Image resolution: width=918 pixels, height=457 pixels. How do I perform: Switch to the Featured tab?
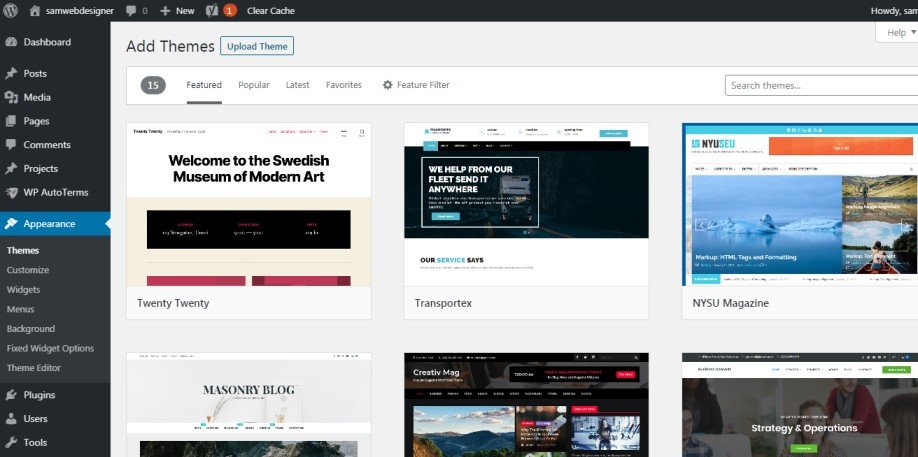click(204, 85)
